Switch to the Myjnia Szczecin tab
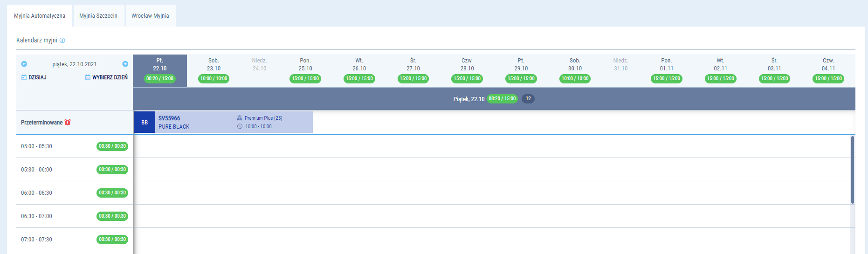This screenshot has height=254, width=868. [98, 16]
